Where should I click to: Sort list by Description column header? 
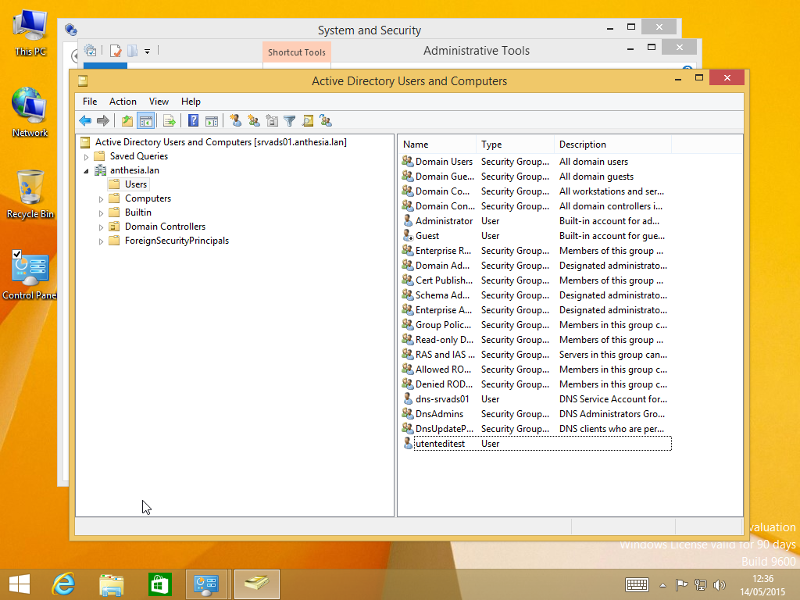pos(613,144)
